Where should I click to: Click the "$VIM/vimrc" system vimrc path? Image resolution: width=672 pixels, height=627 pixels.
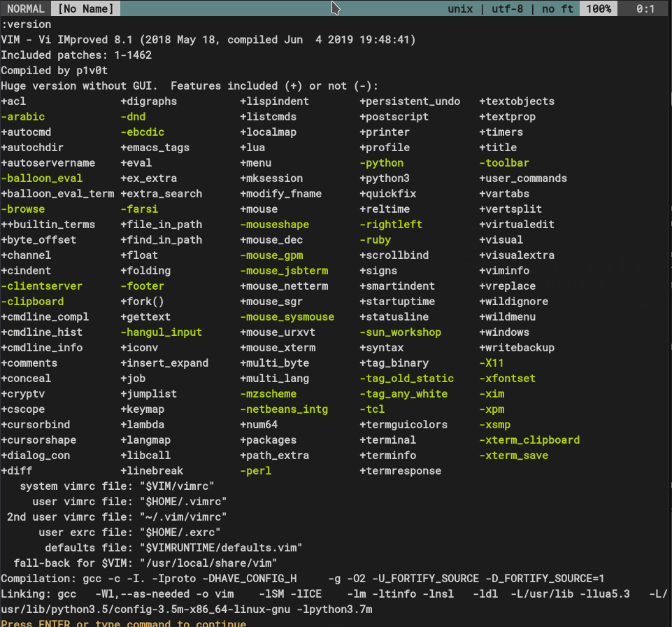(x=177, y=486)
